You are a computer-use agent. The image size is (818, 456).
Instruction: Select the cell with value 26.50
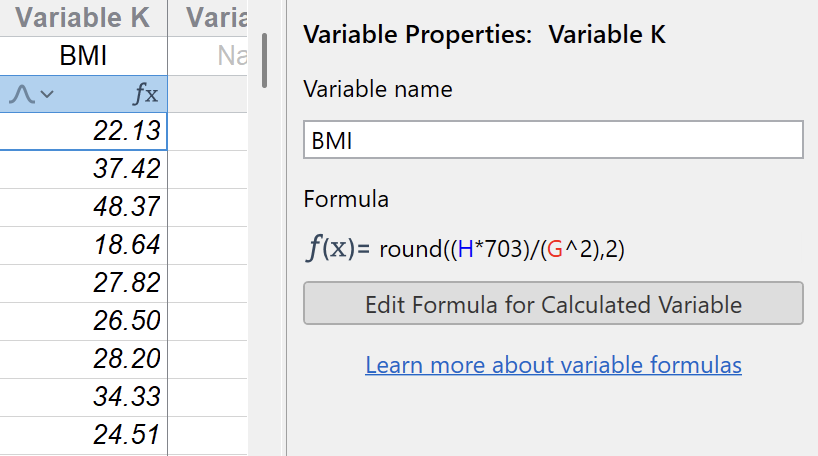pos(83,321)
